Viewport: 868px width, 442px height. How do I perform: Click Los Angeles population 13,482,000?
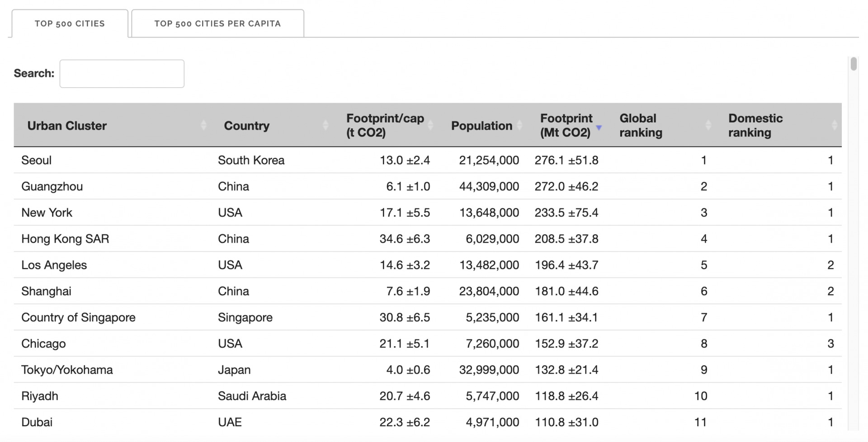[x=489, y=265]
